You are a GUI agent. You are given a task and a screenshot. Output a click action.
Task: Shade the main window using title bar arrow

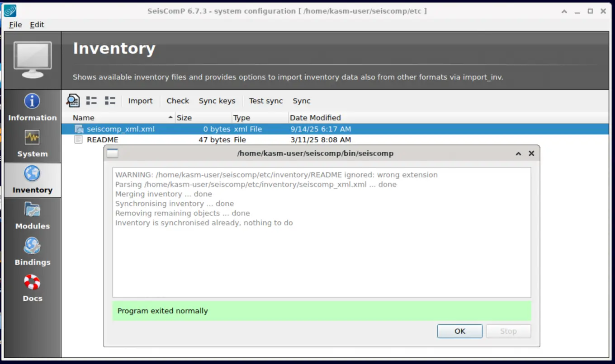point(564,11)
